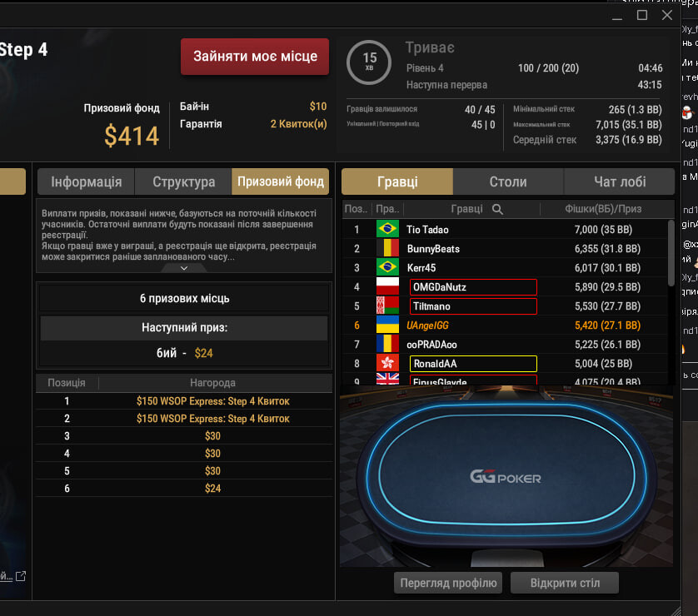Expand the payout description chevron
This screenshot has width=698, height=616.
(184, 268)
